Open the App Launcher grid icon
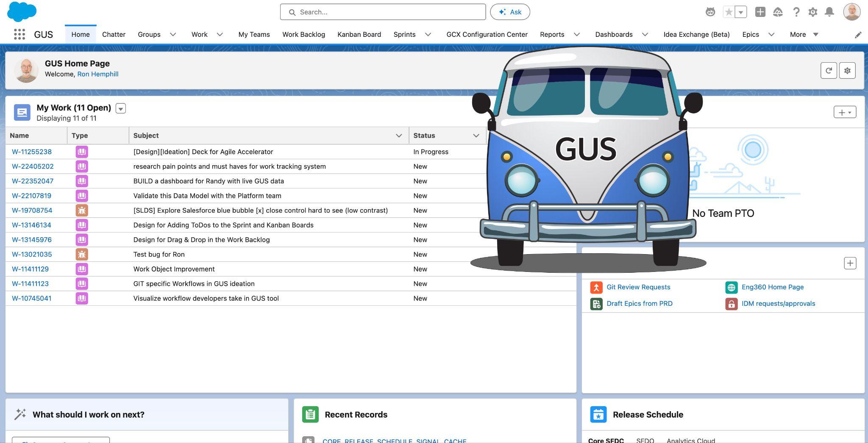868x443 pixels. click(19, 34)
